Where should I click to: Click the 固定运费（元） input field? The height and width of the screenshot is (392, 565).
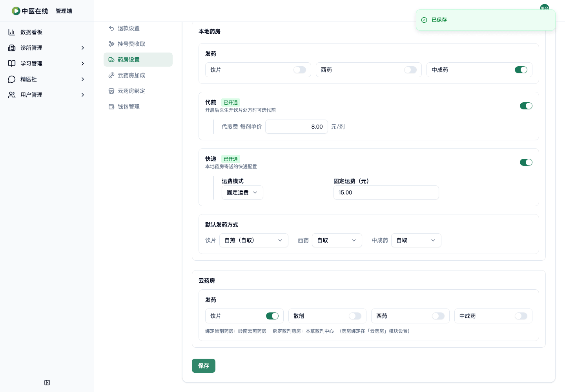(386, 192)
